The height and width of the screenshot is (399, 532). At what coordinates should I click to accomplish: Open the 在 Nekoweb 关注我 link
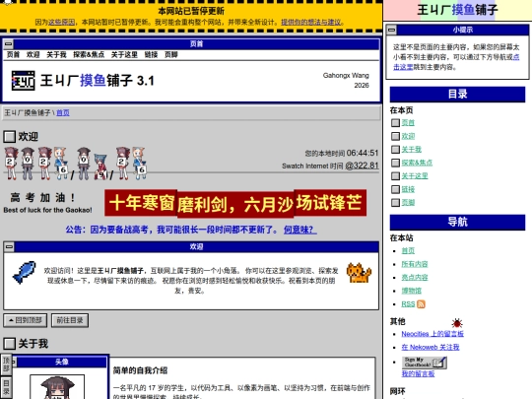431,347
